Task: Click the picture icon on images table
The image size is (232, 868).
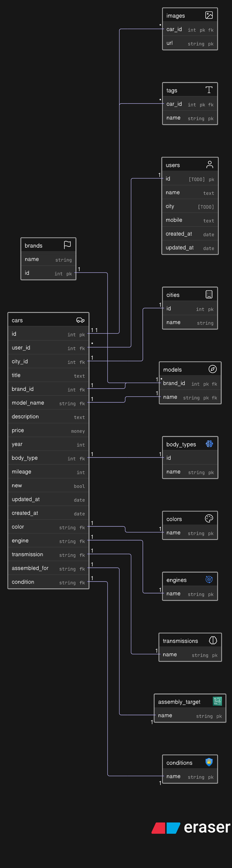Action: click(x=209, y=15)
